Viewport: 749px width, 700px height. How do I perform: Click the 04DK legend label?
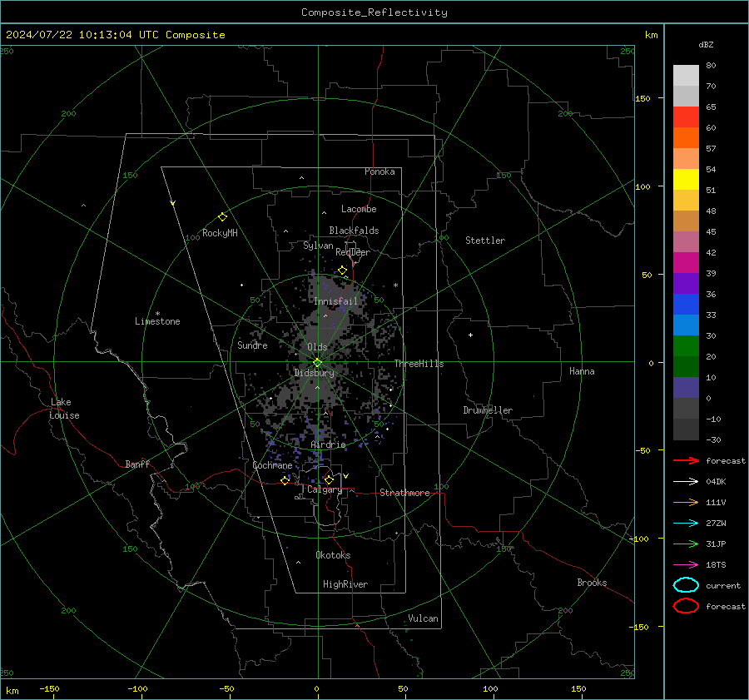716,482
